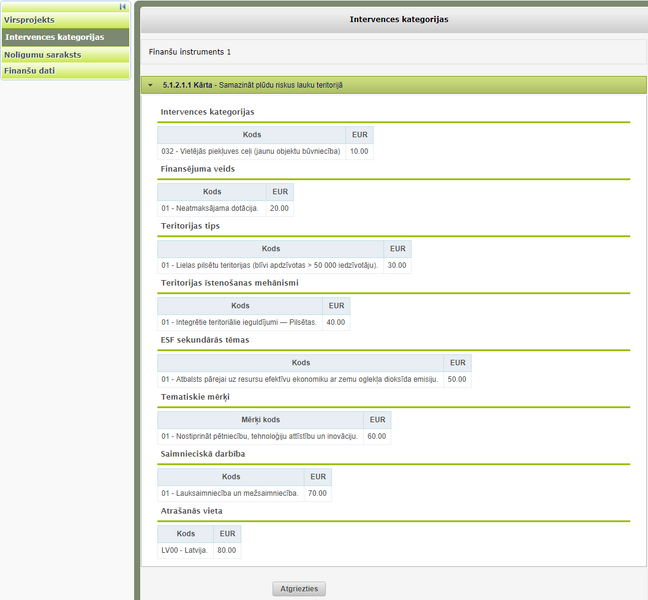The image size is (648, 600).
Task: Click the Kods header in Atrašanās vieta table
Action: point(186,534)
